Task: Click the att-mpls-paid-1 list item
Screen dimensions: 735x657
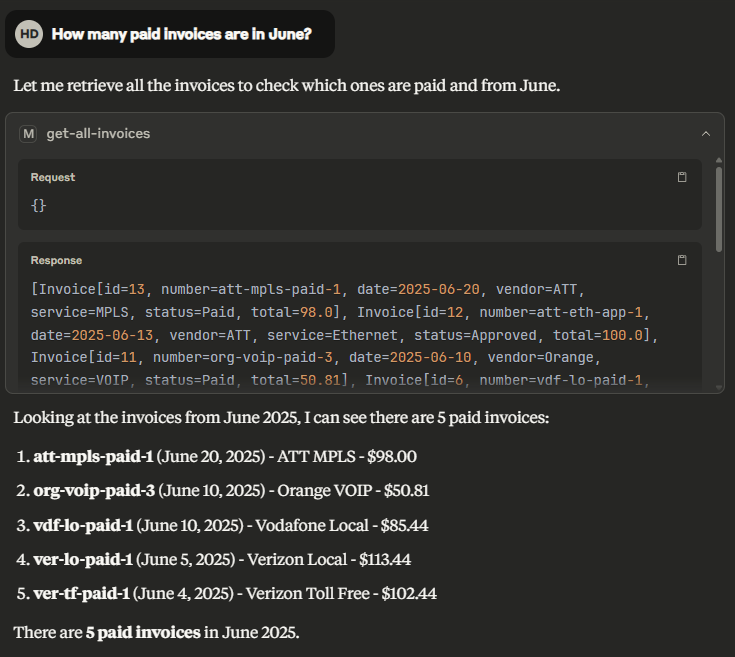Action: point(216,456)
